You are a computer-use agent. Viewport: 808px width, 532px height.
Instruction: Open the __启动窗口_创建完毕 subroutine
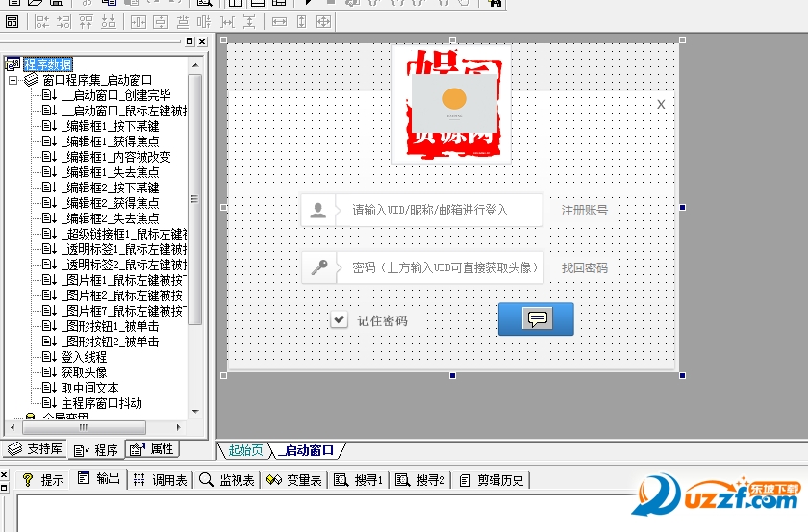click(x=116, y=95)
